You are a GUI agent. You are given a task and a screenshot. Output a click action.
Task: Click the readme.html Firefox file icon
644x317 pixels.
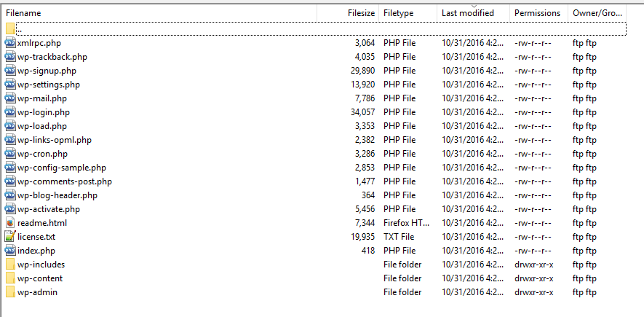(10, 223)
